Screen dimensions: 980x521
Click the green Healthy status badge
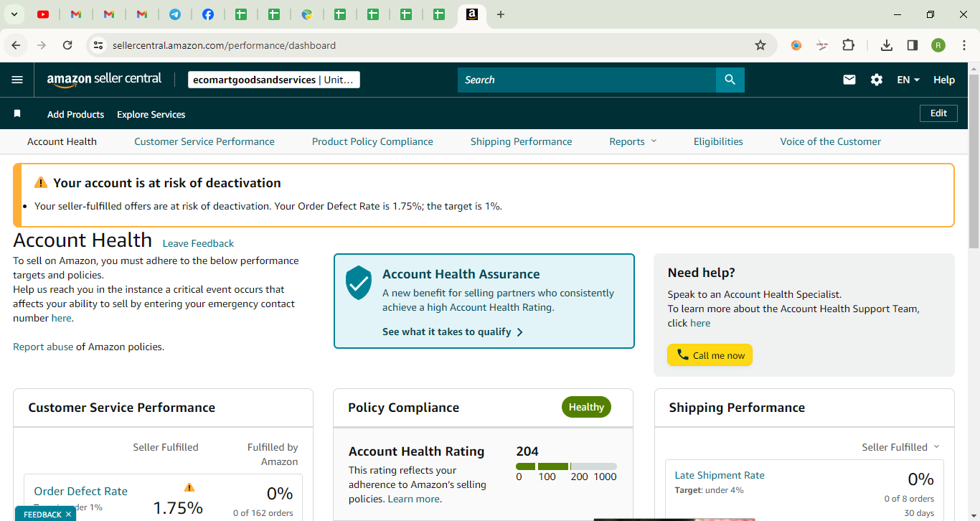tap(586, 407)
